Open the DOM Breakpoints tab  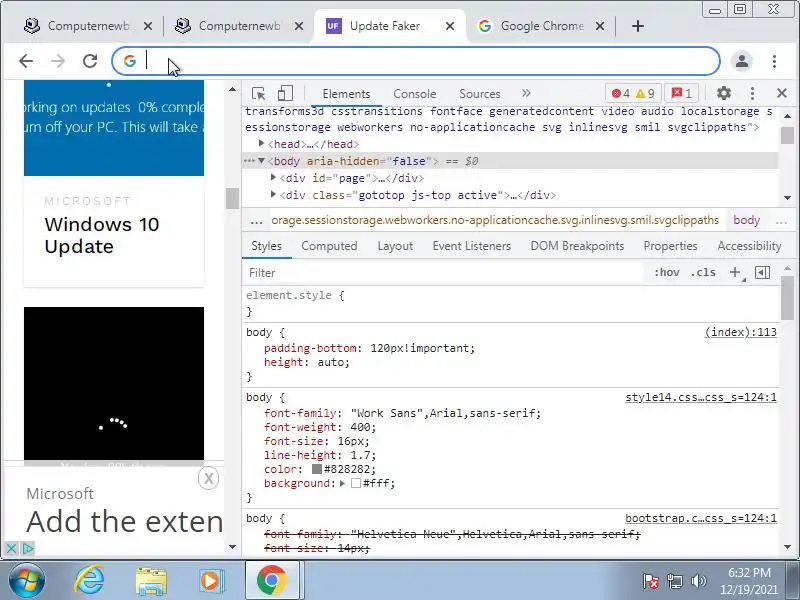point(577,246)
